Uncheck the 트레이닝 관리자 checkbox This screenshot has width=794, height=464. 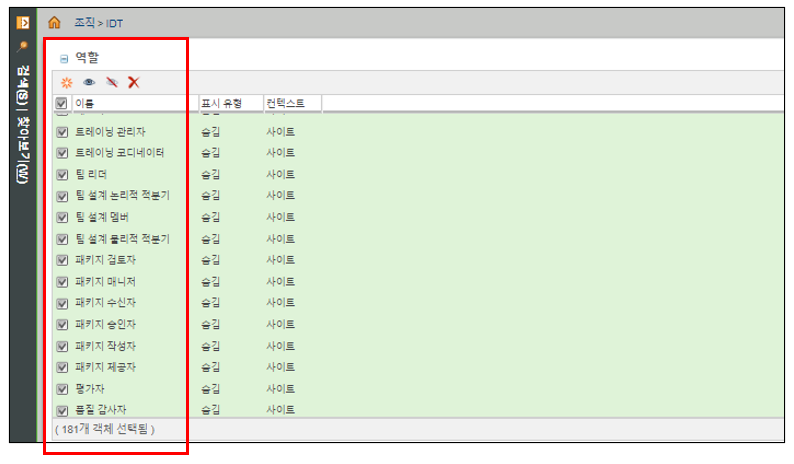point(62,132)
